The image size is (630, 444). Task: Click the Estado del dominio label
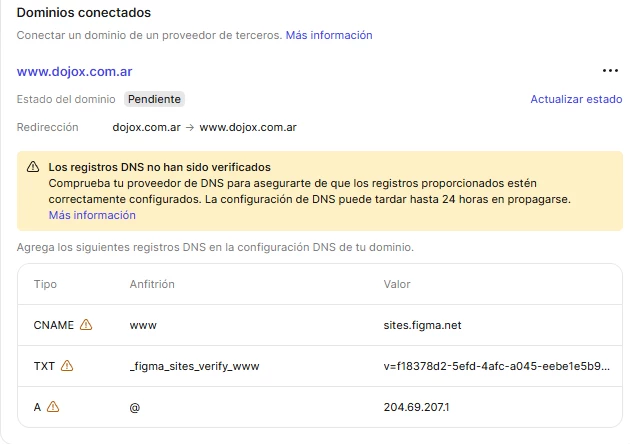(x=66, y=99)
